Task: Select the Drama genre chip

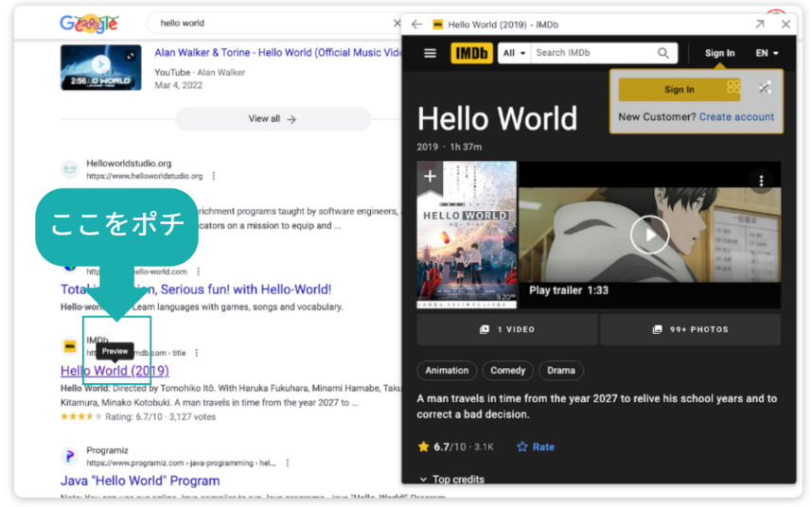Action: pyautogui.click(x=561, y=371)
